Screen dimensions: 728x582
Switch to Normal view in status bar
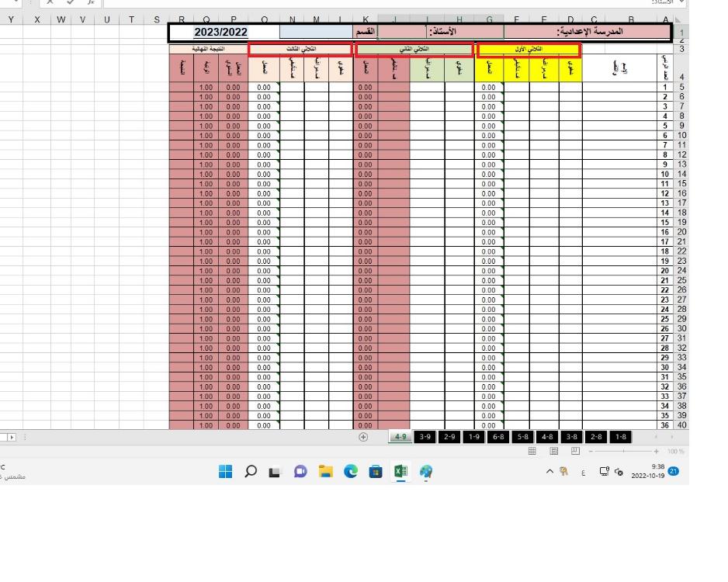[x=532, y=451]
